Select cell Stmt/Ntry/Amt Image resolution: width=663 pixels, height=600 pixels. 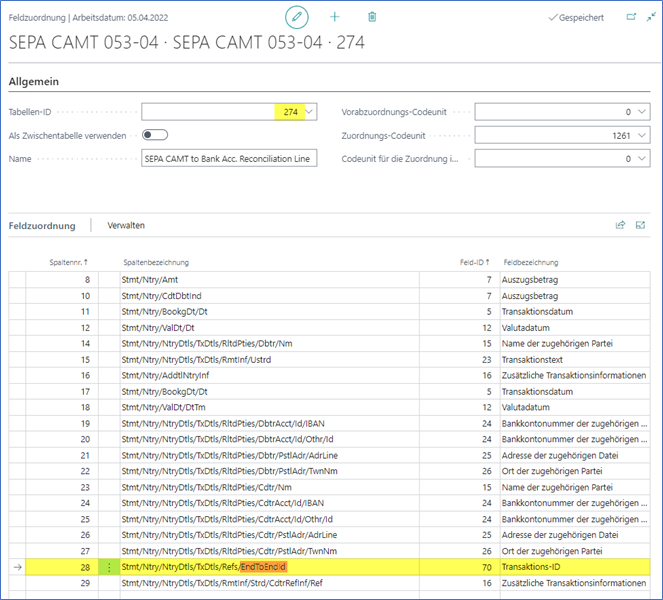pos(269,280)
